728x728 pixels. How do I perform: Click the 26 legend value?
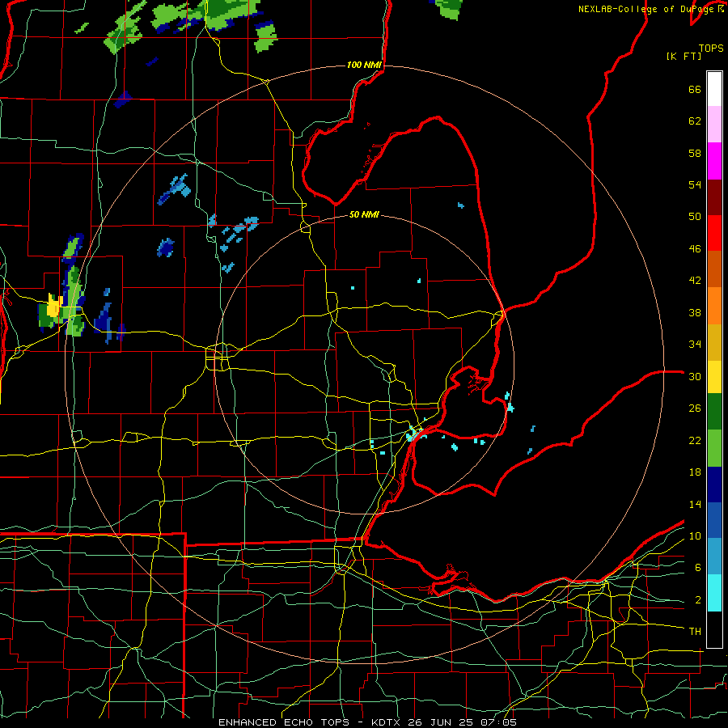[695, 408]
